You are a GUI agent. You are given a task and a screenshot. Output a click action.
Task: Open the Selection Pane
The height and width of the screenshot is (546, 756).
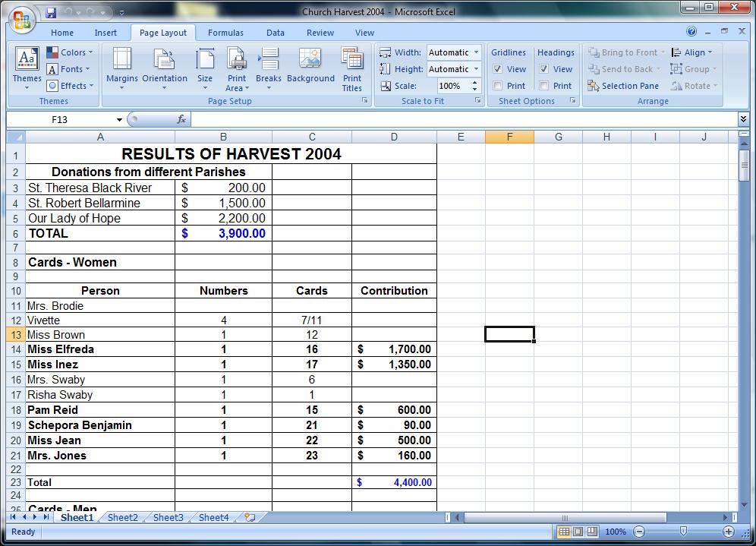coord(623,86)
